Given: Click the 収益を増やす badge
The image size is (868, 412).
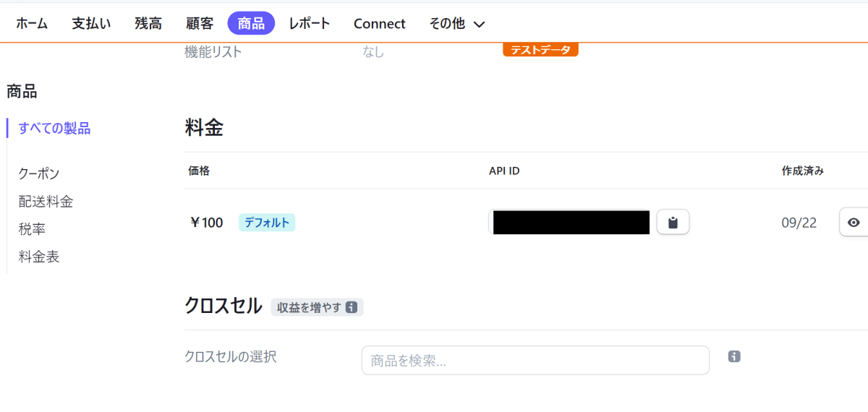Looking at the screenshot, I should point(317,307).
